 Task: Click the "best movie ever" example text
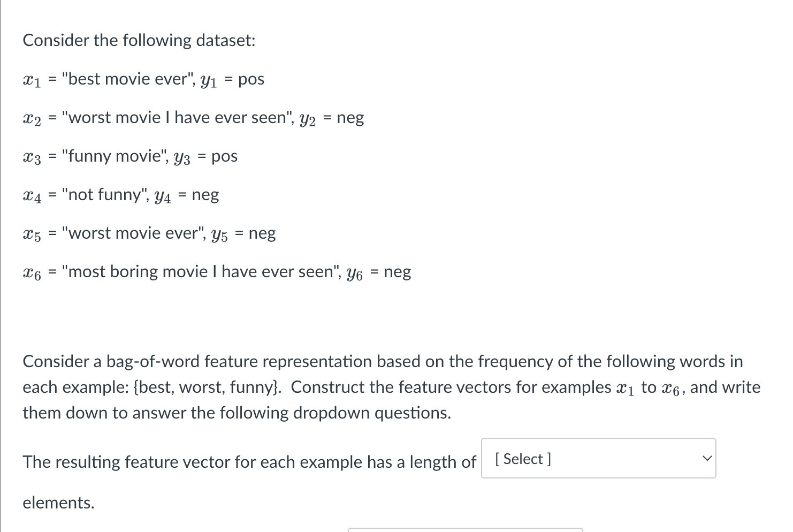coord(129,79)
